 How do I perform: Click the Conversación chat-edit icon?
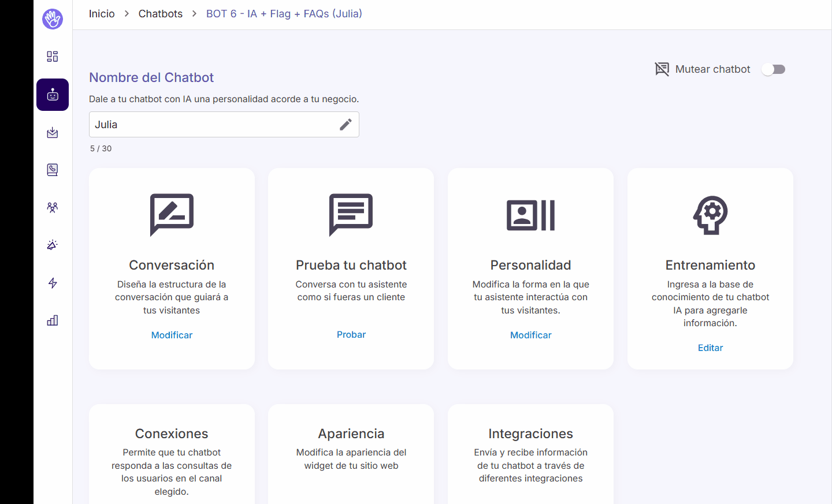point(172,215)
